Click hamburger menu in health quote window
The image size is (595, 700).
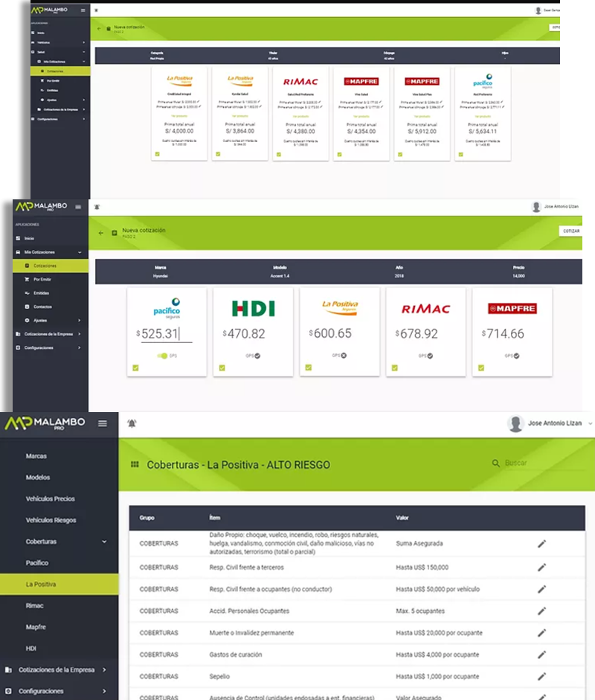tap(83, 10)
